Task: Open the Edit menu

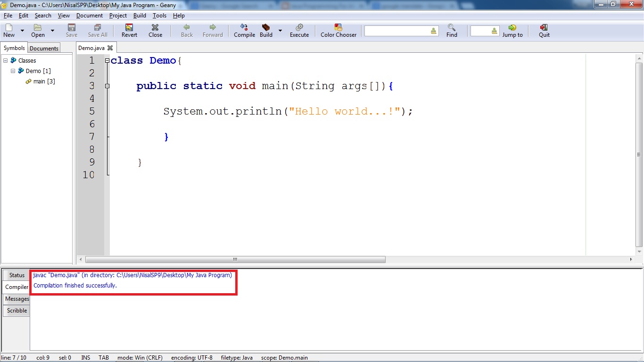Action: point(24,16)
